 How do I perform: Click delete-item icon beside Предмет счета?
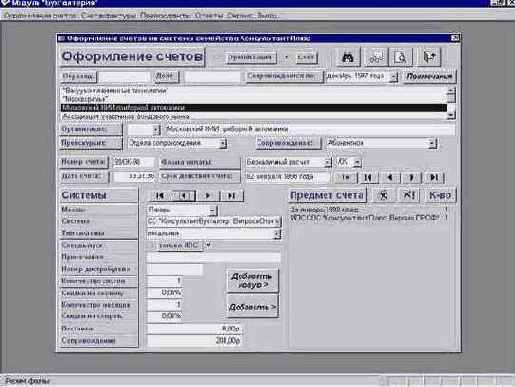click(x=384, y=195)
